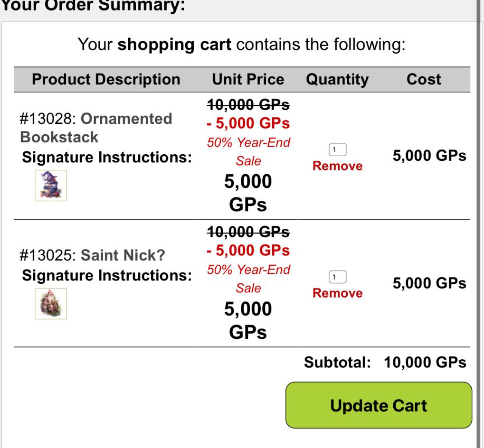Focus the quantity field for Ornamented Bookstack

click(x=337, y=149)
